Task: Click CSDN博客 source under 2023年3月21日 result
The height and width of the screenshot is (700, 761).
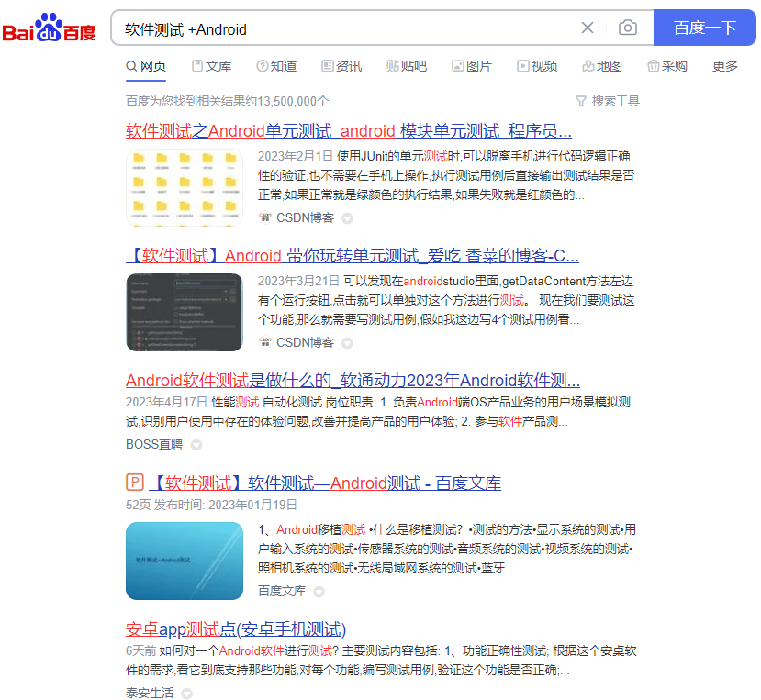Action: 306,342
